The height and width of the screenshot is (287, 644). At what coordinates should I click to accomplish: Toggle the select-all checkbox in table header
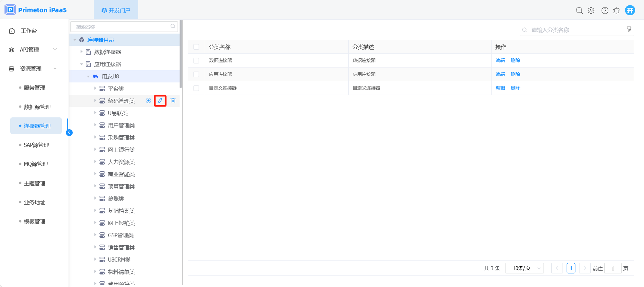(196, 47)
